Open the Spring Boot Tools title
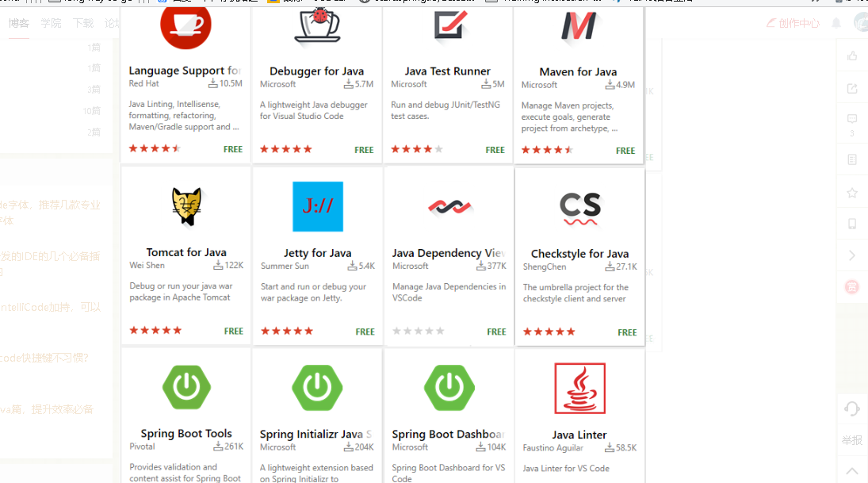This screenshot has width=868, height=483. pyautogui.click(x=186, y=433)
